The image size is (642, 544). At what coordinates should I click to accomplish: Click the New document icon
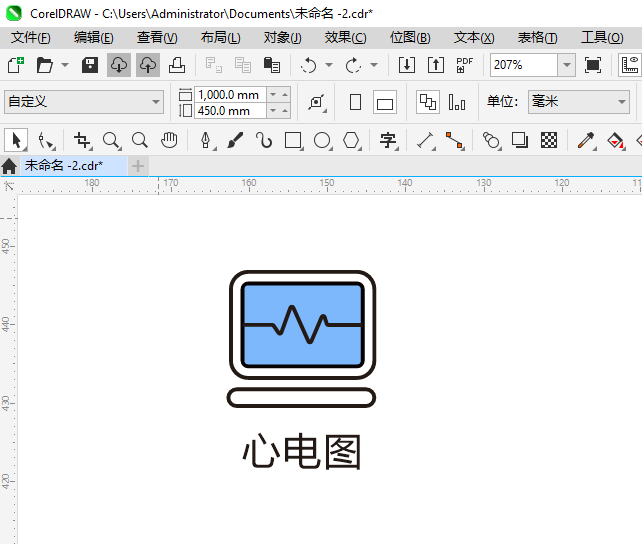(16, 65)
